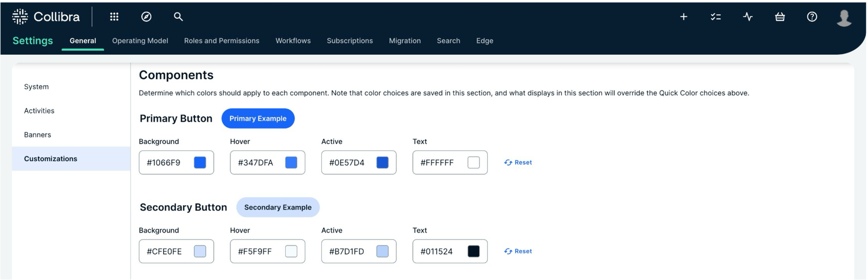Switch to Operating Model tab
868x280 pixels.
tap(140, 41)
